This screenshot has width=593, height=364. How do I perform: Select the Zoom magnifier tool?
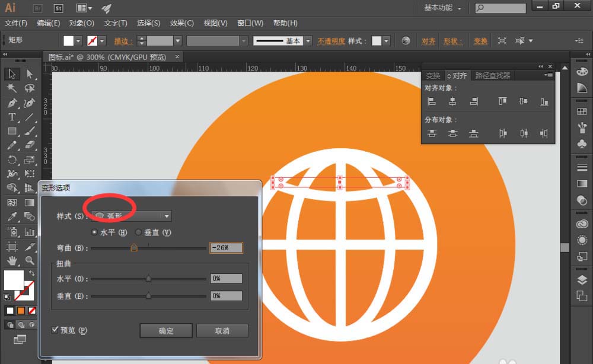click(30, 260)
